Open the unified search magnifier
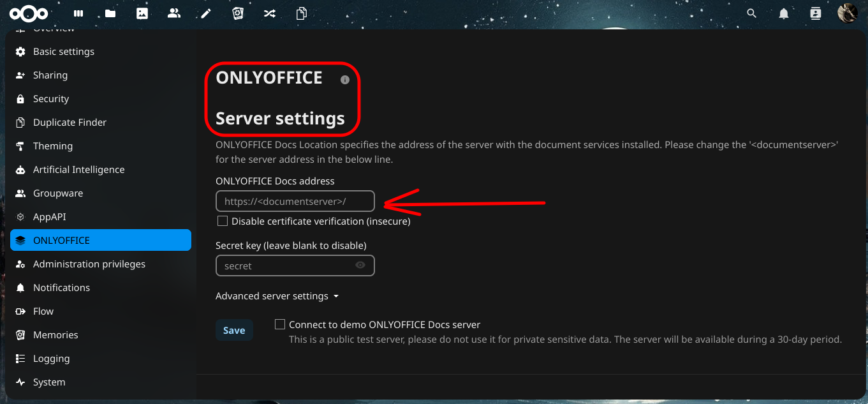This screenshot has height=404, width=868. pos(752,13)
